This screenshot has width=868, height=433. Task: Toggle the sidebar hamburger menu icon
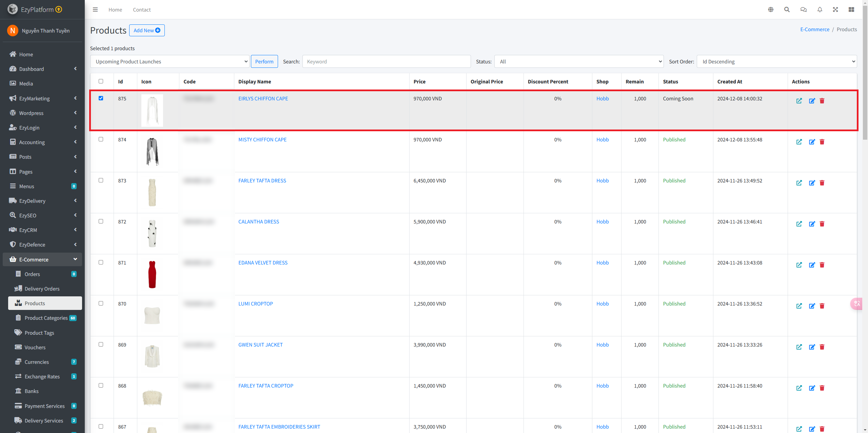95,9
